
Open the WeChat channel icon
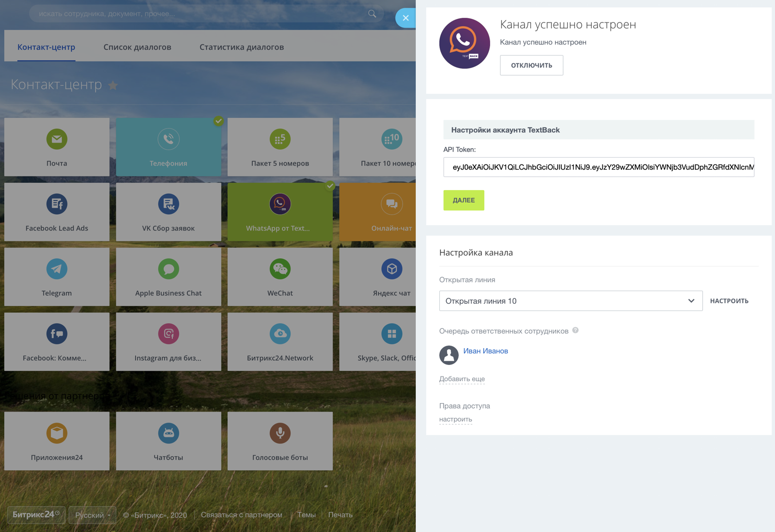tap(280, 269)
